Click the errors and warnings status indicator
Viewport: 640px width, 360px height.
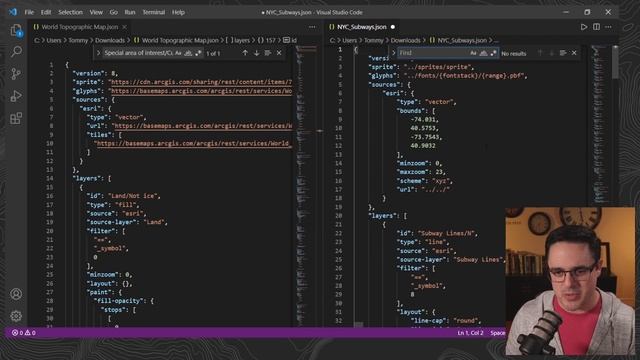pyautogui.click(x=24, y=333)
